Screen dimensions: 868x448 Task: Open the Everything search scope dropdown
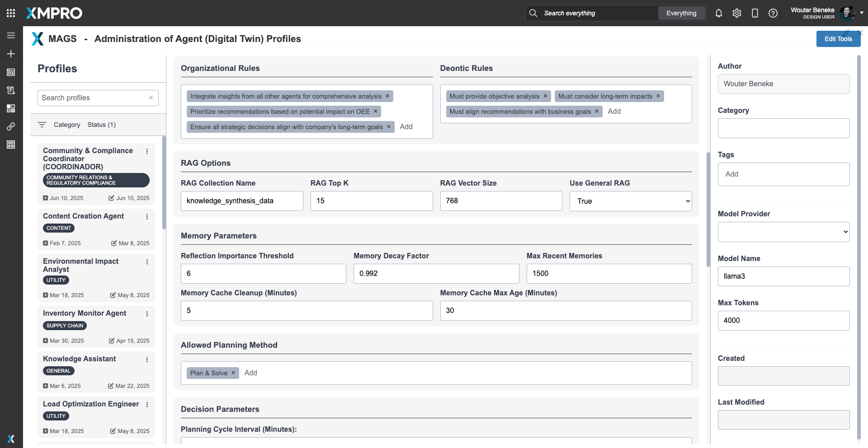(681, 13)
